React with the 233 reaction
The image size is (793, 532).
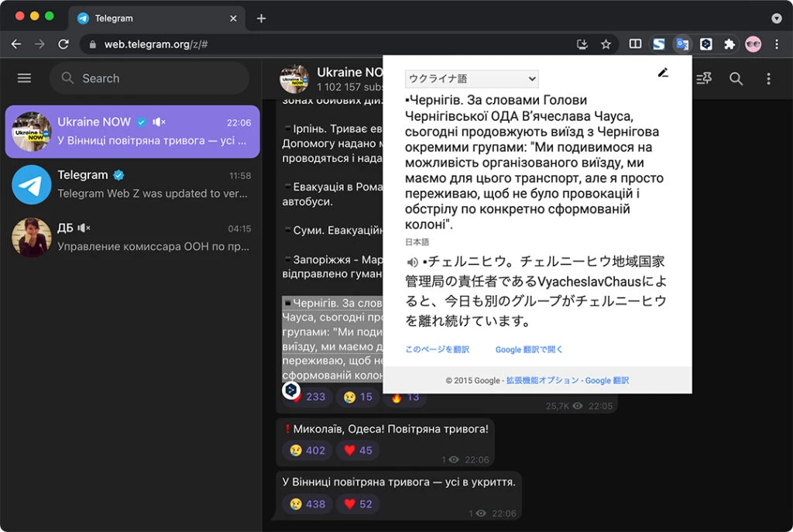coord(310,397)
